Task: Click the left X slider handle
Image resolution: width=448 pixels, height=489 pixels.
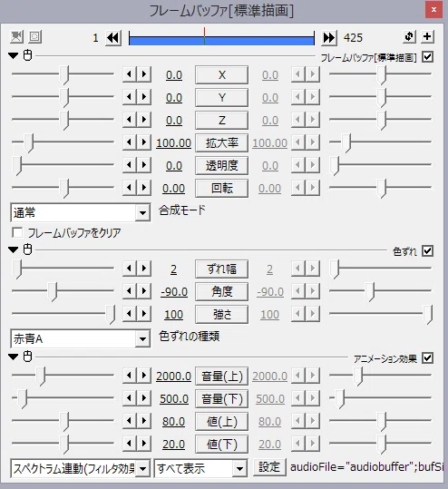Action: point(64,74)
